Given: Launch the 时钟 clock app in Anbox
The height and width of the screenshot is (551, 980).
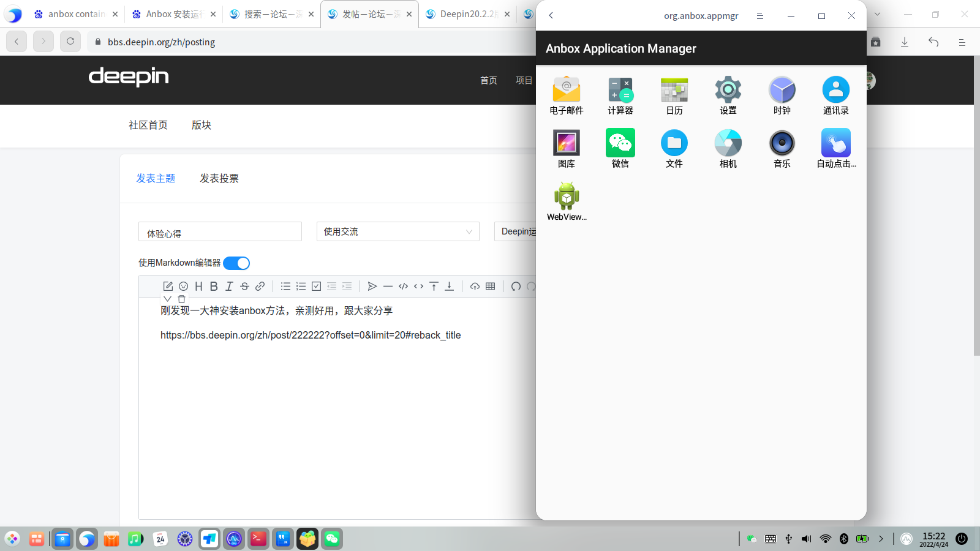Looking at the screenshot, I should click(782, 96).
